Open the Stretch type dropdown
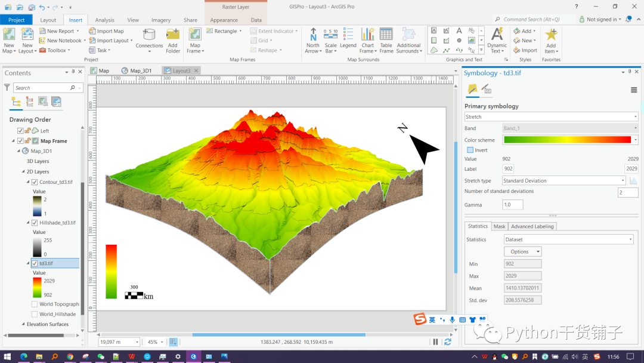 pyautogui.click(x=563, y=180)
